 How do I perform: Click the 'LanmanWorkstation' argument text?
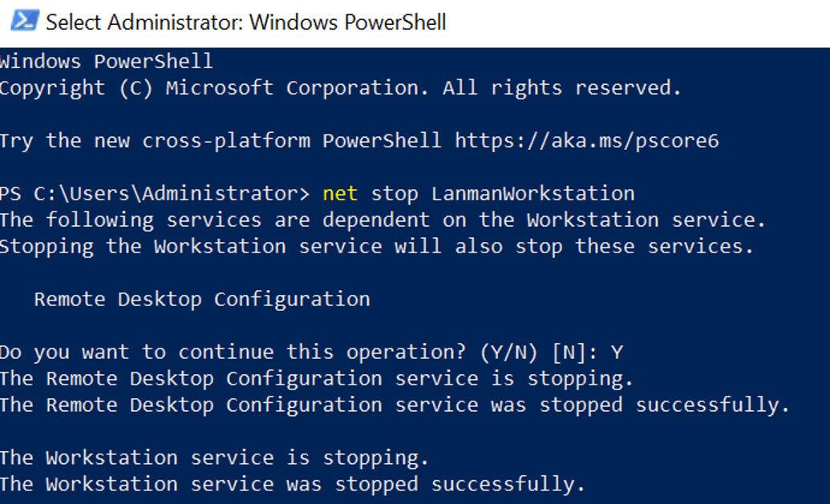(x=532, y=194)
